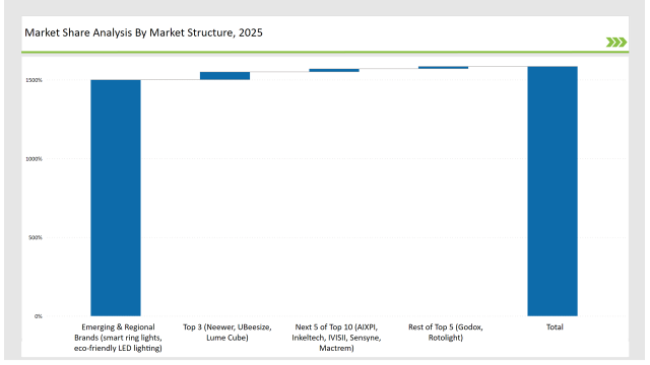Click the 1500% y-axis label
650x365 pixels.
pyautogui.click(x=34, y=80)
